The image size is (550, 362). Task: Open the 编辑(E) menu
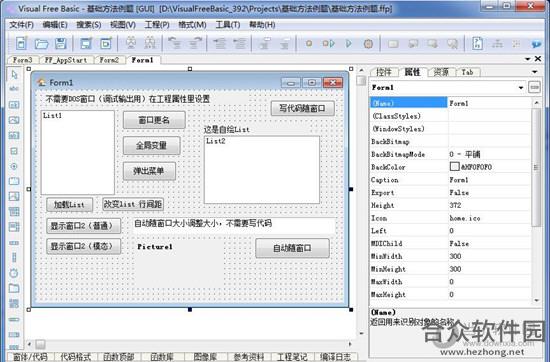pyautogui.click(x=55, y=25)
